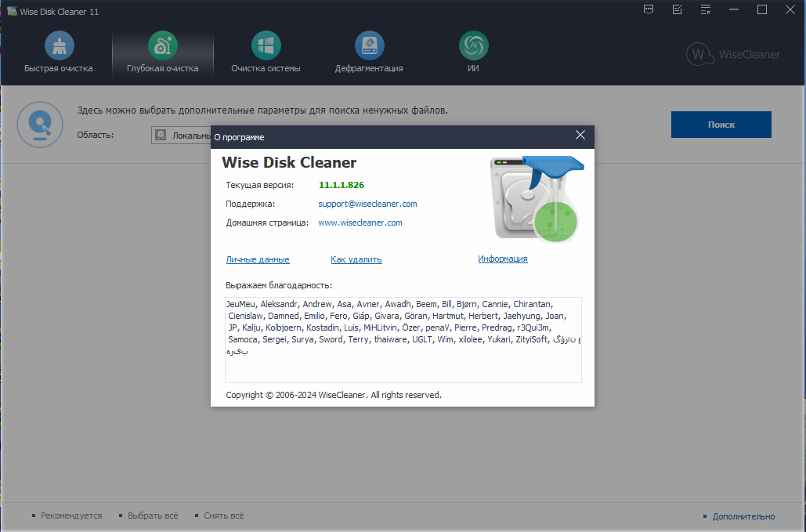
Task: Open the www.wisecleaner.com homepage link
Action: (x=360, y=223)
